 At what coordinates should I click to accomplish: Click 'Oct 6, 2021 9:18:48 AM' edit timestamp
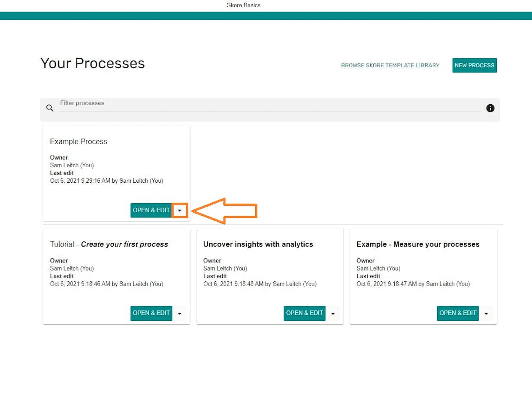[x=233, y=284]
